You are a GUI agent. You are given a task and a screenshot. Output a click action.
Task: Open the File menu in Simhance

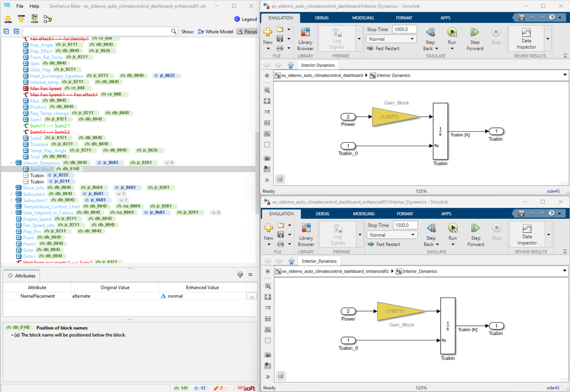coord(20,6)
